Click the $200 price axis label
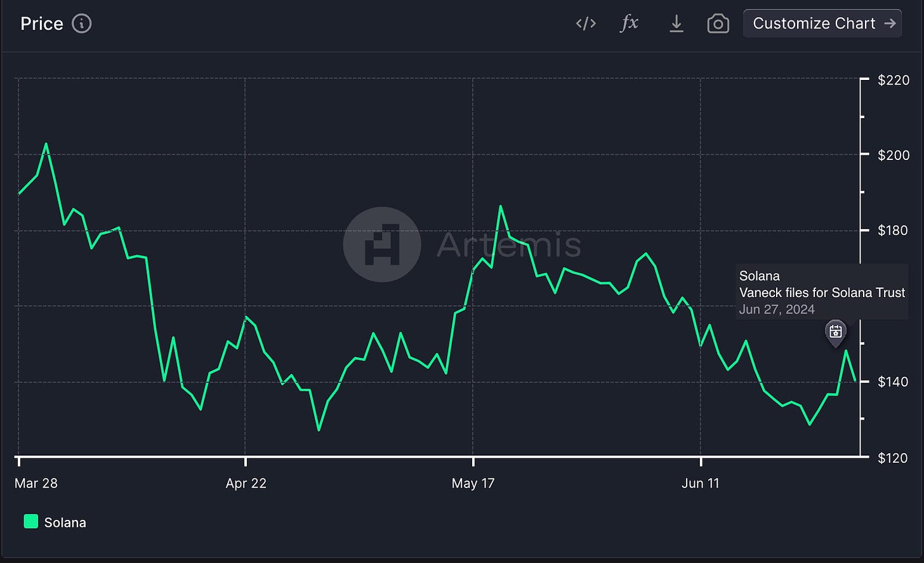Image resolution: width=924 pixels, height=563 pixels. tap(894, 155)
